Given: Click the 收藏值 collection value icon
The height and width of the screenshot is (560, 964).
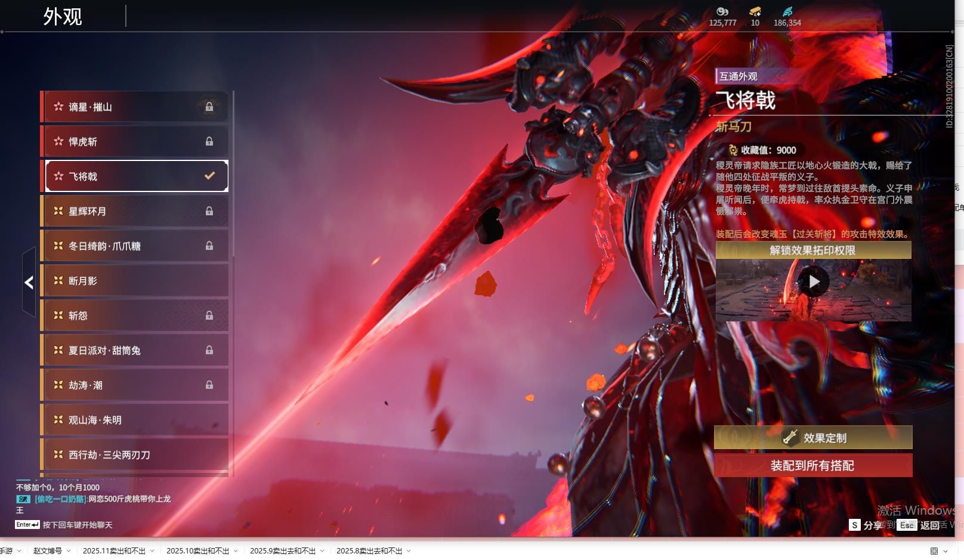Looking at the screenshot, I should pyautogui.click(x=733, y=150).
